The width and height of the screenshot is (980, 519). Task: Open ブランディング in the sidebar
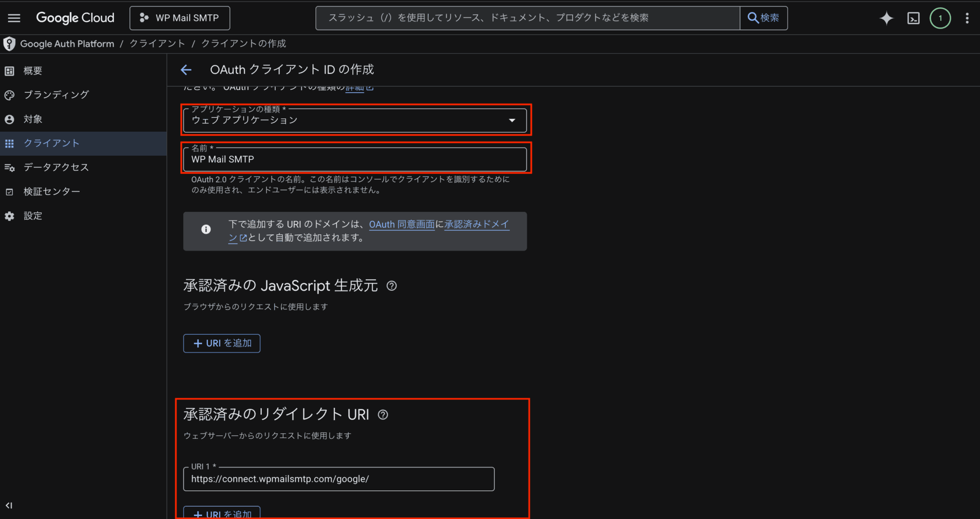point(56,95)
